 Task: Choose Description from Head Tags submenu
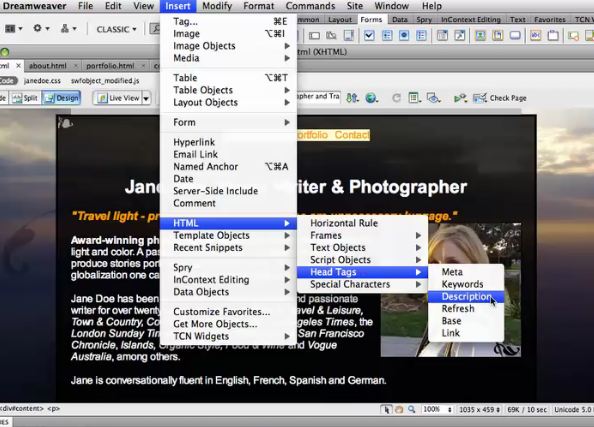pyautogui.click(x=466, y=296)
